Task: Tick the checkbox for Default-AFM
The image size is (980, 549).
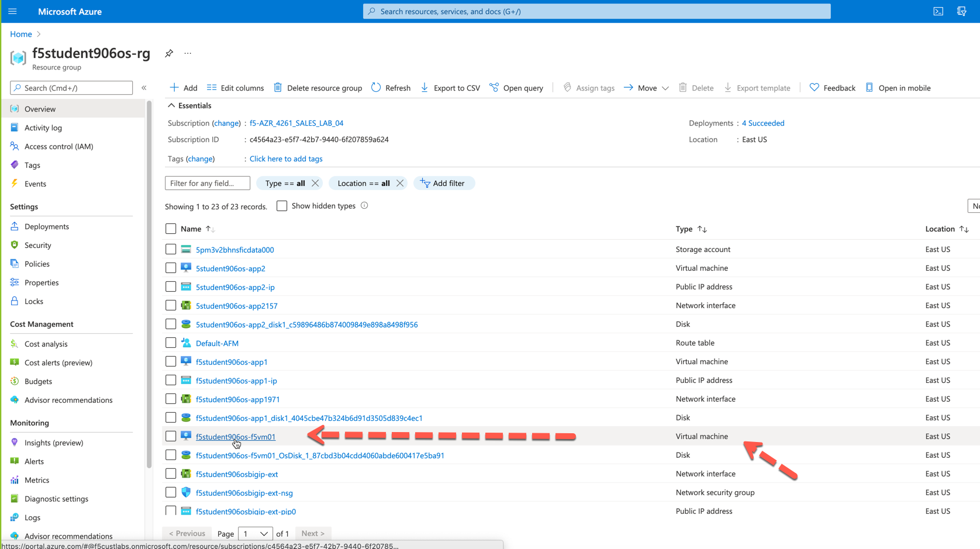Action: pos(171,343)
